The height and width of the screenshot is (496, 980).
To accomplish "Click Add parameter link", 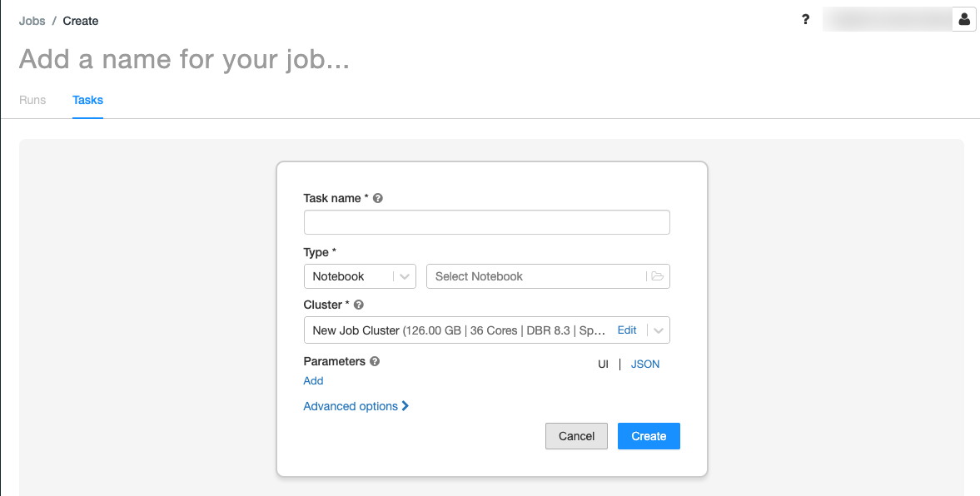I will [x=313, y=380].
